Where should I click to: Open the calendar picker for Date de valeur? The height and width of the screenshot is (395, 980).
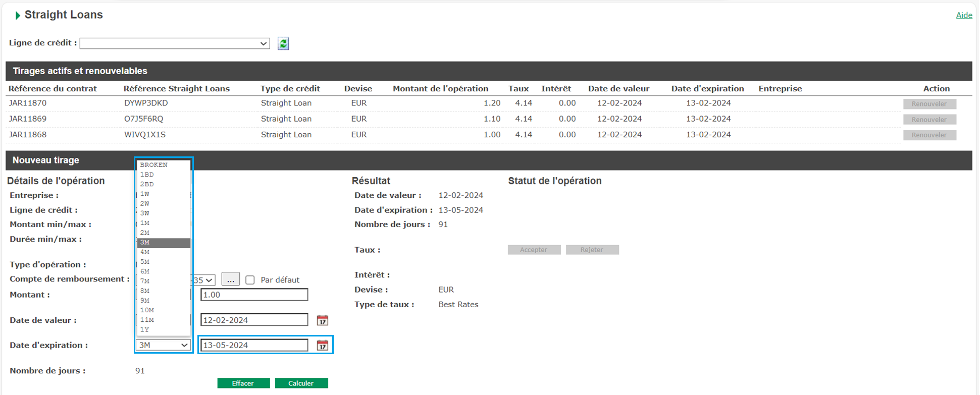click(322, 320)
